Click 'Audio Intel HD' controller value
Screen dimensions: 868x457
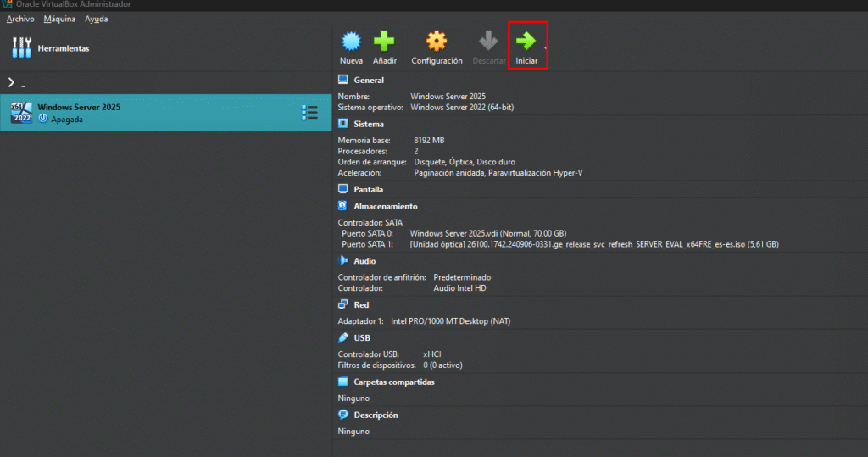459,288
